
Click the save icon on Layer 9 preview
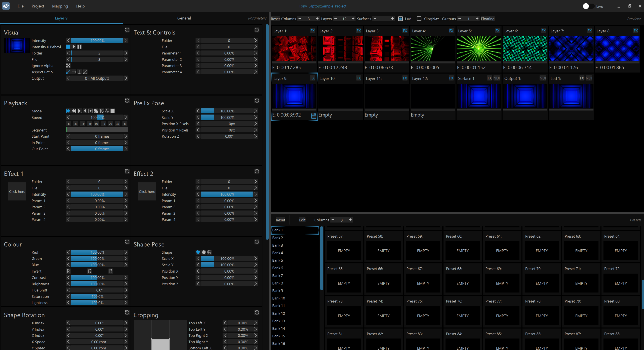pyautogui.click(x=313, y=116)
